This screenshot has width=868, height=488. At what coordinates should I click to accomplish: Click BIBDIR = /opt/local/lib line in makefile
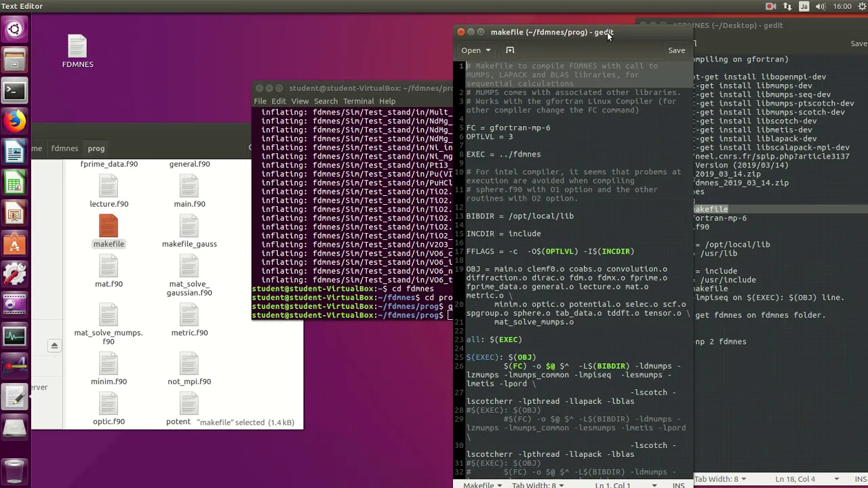tap(519, 216)
